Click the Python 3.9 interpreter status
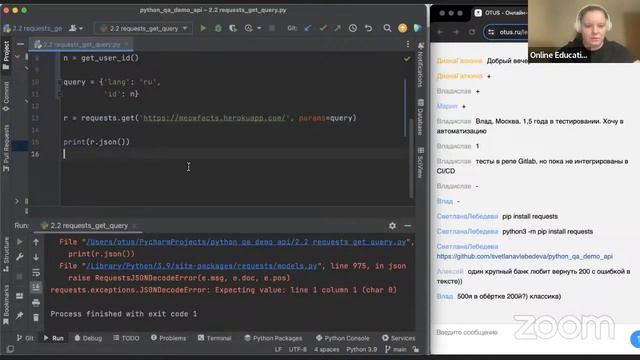This screenshot has height=360, width=640. coord(362,349)
